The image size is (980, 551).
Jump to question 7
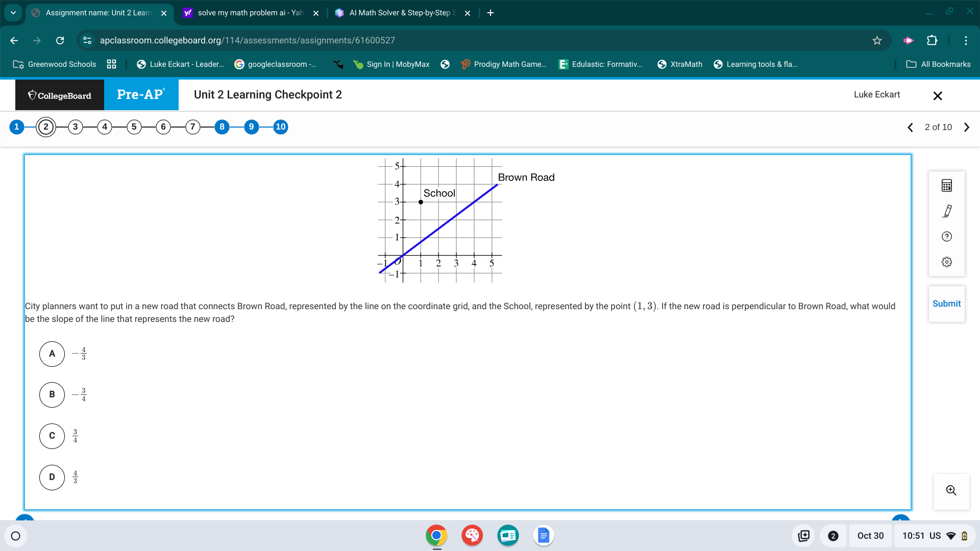pyautogui.click(x=192, y=127)
